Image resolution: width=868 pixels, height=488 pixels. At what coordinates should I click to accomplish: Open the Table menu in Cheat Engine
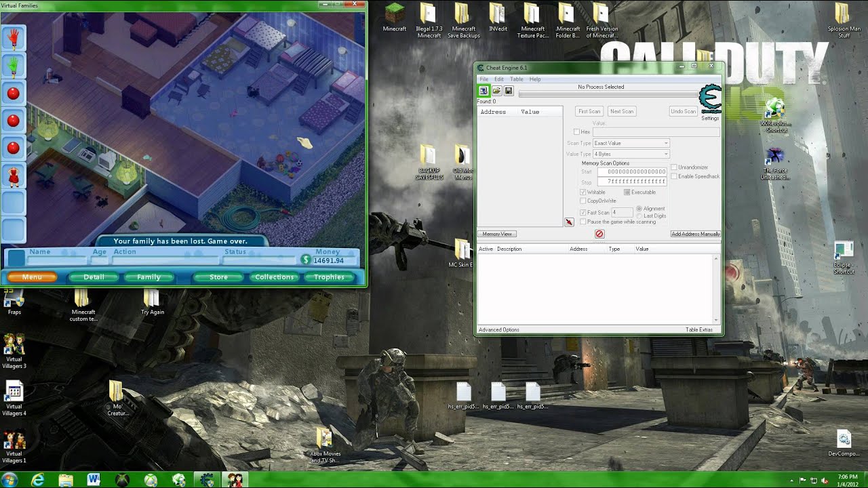click(517, 79)
